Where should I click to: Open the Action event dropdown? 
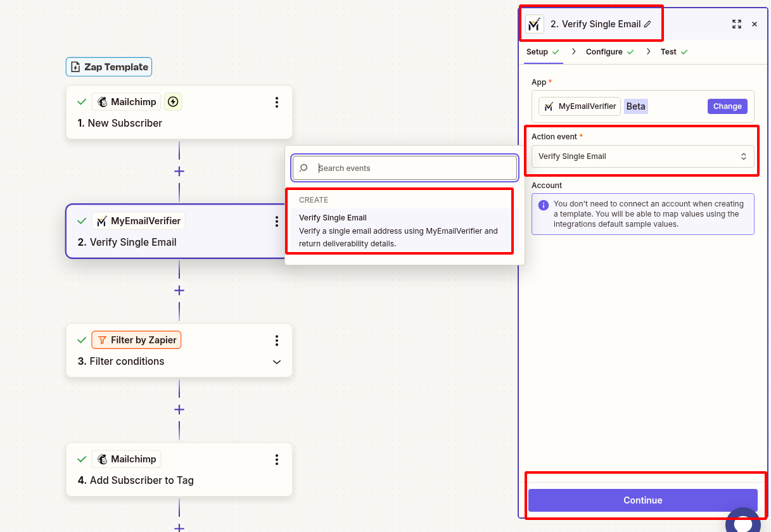point(642,156)
